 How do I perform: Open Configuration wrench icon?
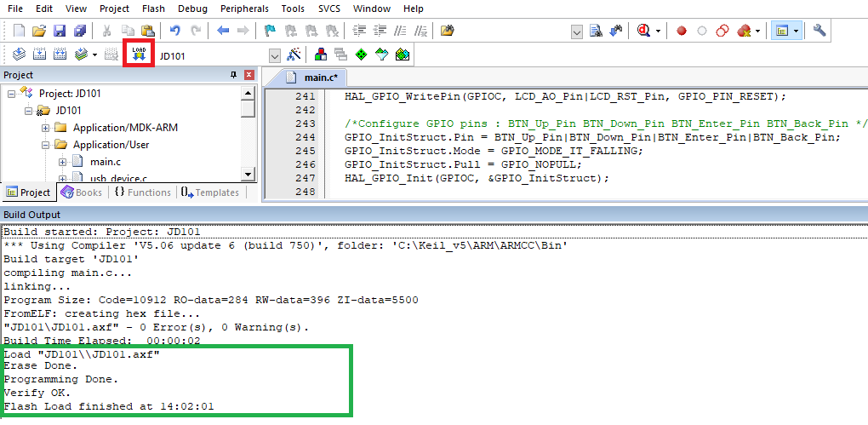819,31
